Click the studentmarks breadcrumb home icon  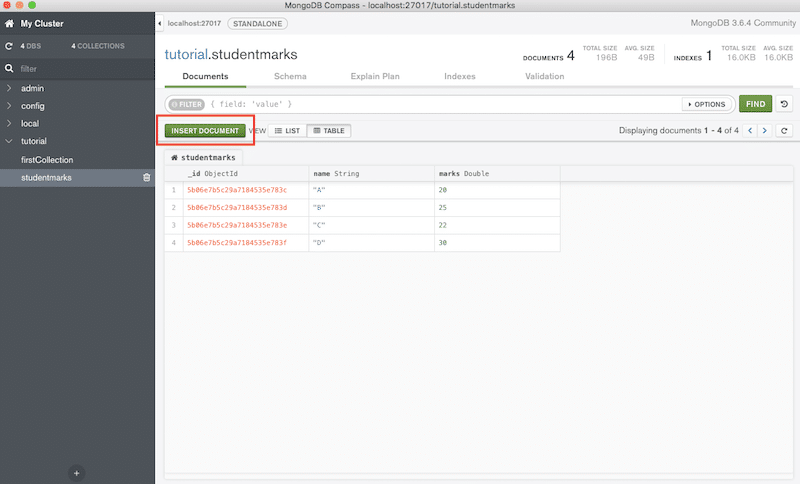pos(174,158)
